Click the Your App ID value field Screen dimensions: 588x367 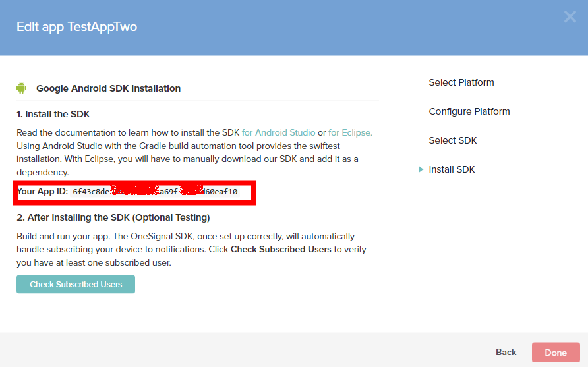coord(155,192)
